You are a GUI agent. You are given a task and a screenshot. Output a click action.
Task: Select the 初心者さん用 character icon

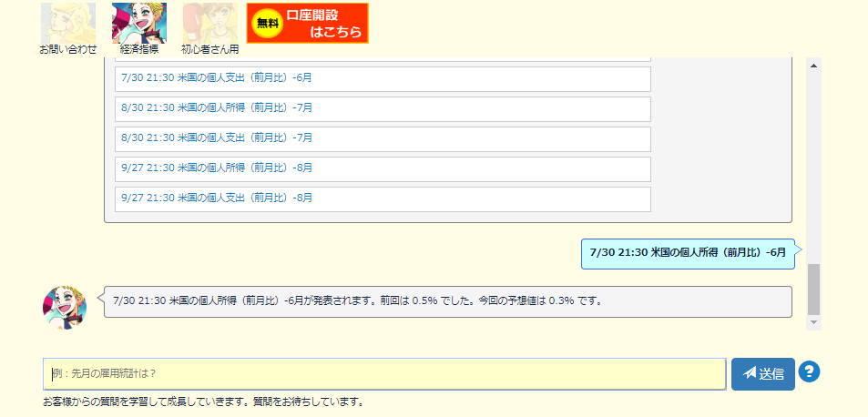click(209, 23)
